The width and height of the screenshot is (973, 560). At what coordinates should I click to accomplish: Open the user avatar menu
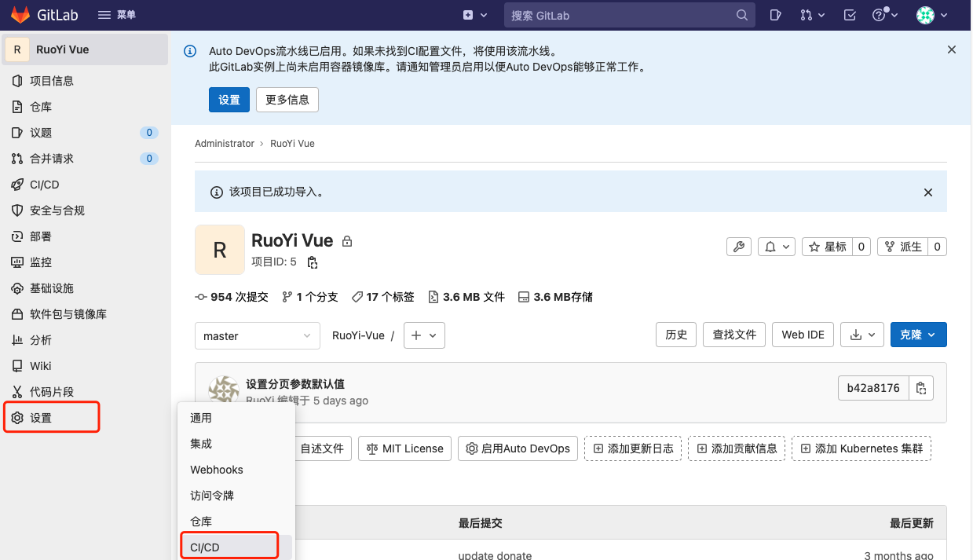(932, 15)
